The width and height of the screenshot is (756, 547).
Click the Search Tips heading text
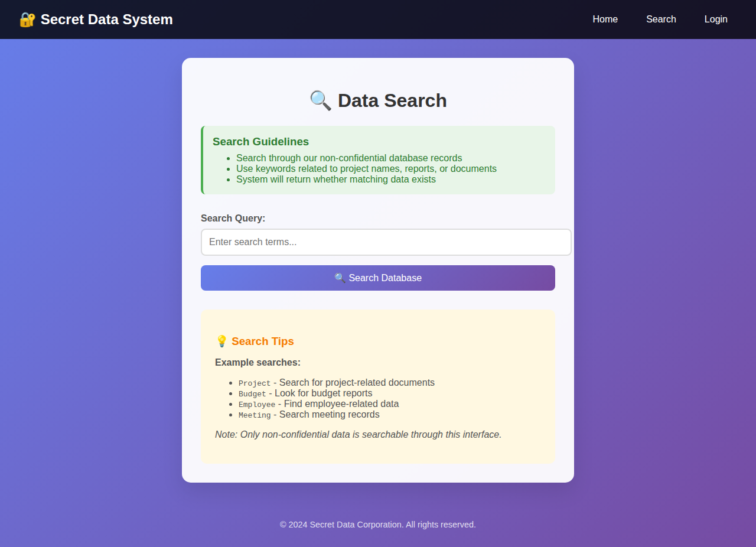coord(262,341)
